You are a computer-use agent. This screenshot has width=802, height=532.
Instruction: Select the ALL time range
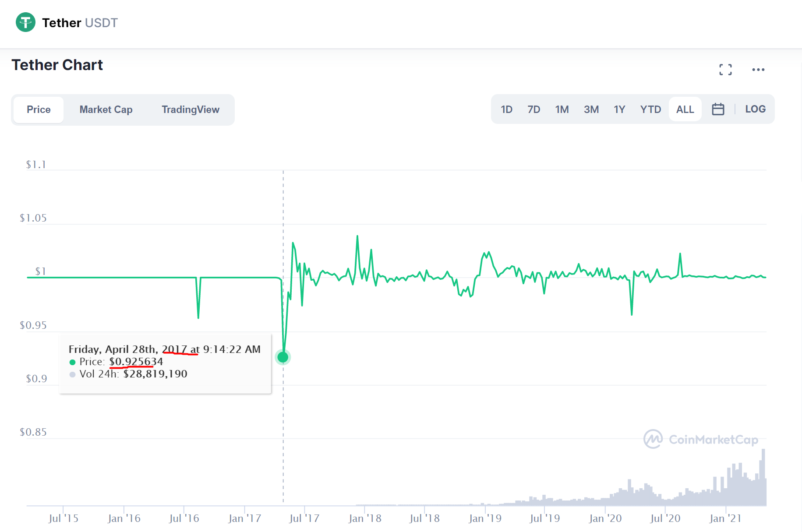685,109
